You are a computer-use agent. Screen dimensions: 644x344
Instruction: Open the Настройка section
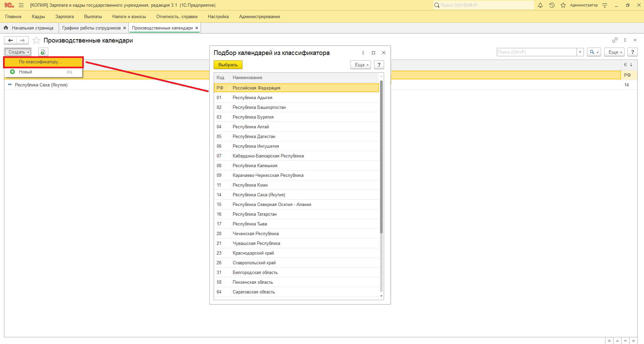pyautogui.click(x=218, y=16)
